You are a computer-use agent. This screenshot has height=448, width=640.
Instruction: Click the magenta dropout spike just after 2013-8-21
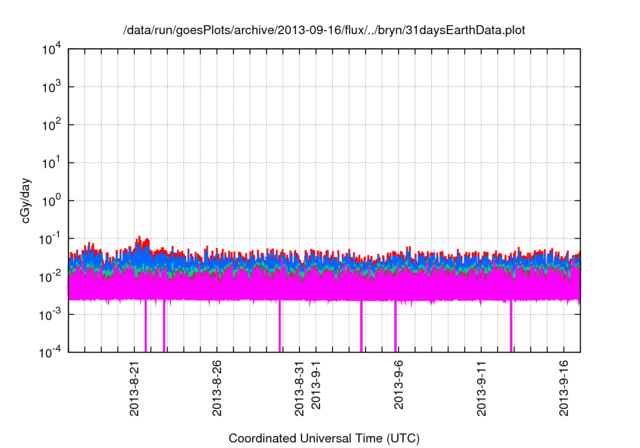pyautogui.click(x=146, y=326)
